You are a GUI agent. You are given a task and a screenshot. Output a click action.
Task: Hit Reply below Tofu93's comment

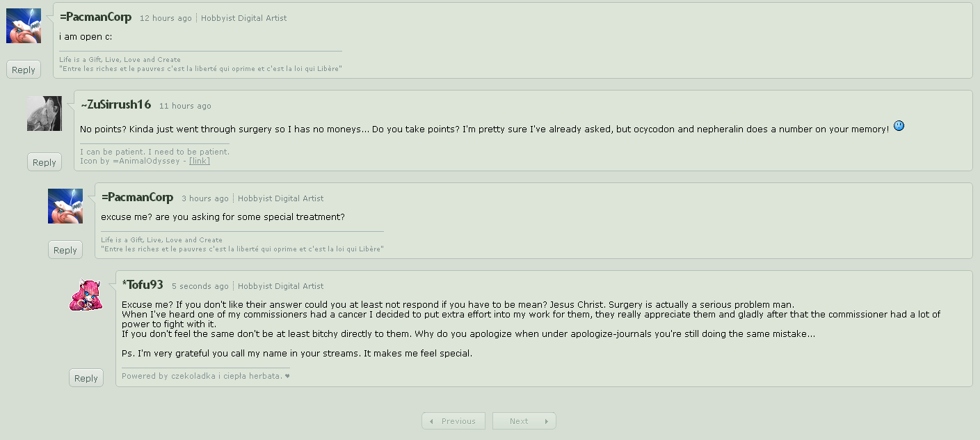[x=86, y=378]
